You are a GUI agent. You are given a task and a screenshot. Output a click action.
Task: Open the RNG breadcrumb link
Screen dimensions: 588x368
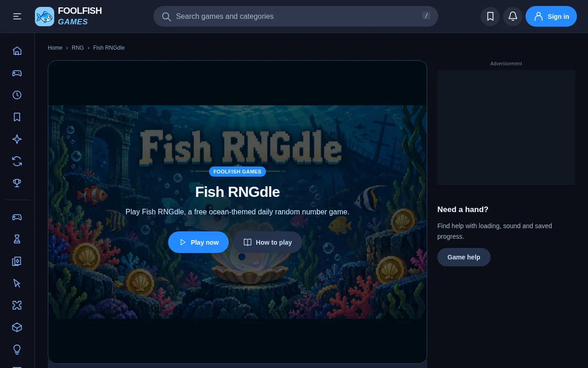[78, 48]
